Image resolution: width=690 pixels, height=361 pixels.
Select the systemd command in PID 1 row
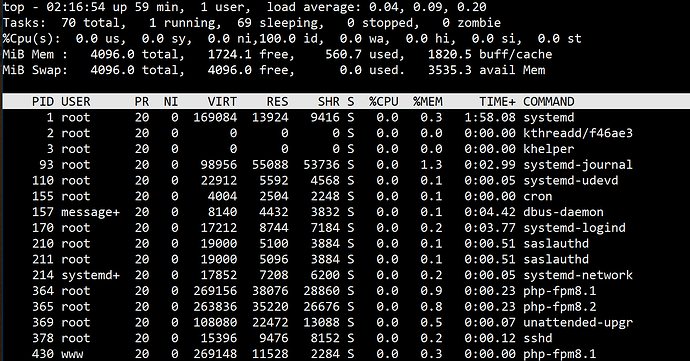(549, 118)
